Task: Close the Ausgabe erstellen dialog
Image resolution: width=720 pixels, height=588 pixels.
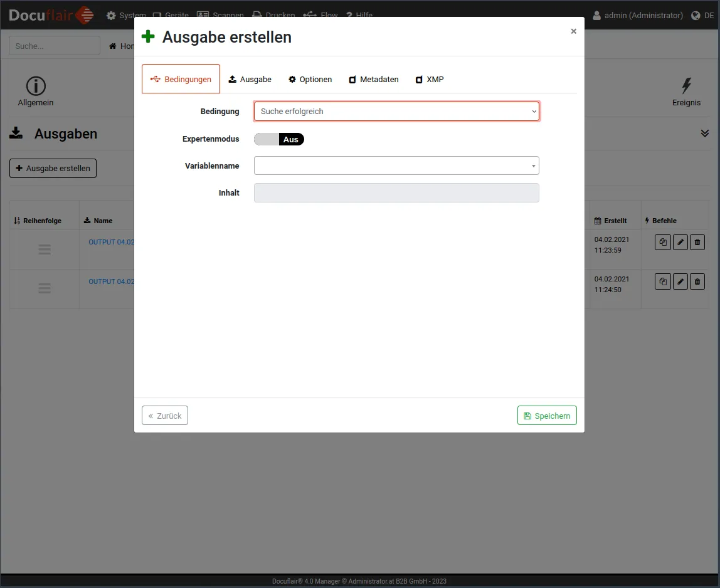Action: (573, 31)
